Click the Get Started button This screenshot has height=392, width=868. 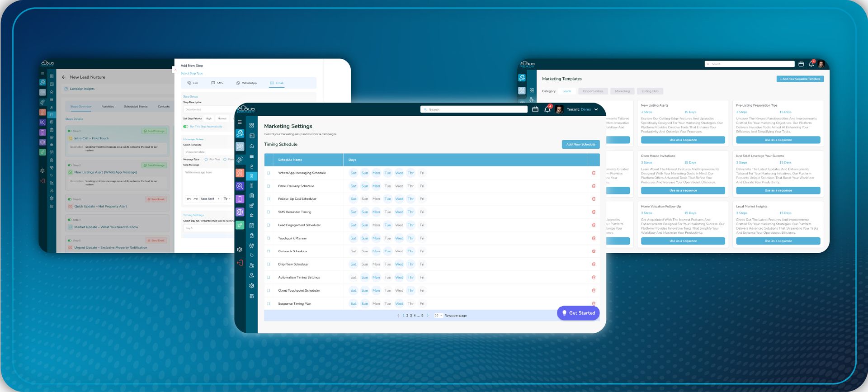click(x=578, y=313)
